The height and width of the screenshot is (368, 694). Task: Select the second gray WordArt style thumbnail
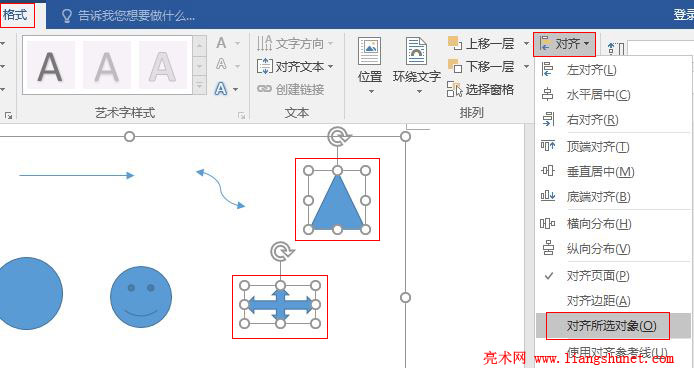tap(107, 65)
